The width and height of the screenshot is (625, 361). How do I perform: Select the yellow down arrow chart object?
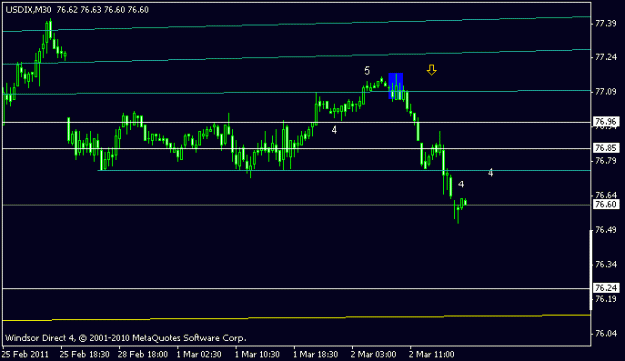pyautogui.click(x=431, y=70)
